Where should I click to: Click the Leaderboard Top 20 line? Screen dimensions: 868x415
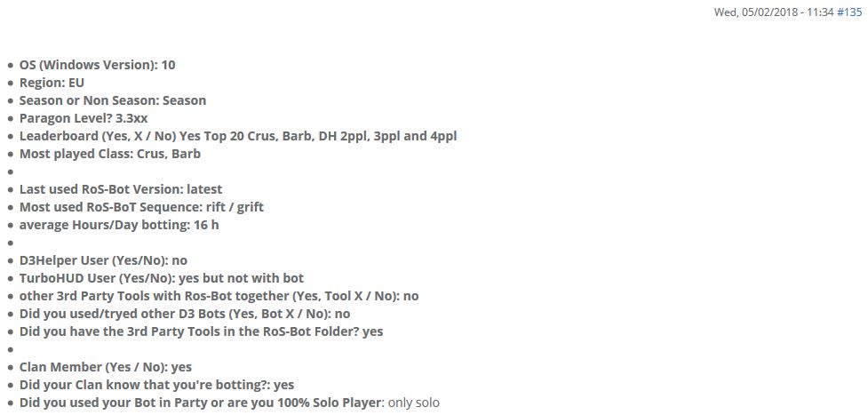[x=238, y=136]
